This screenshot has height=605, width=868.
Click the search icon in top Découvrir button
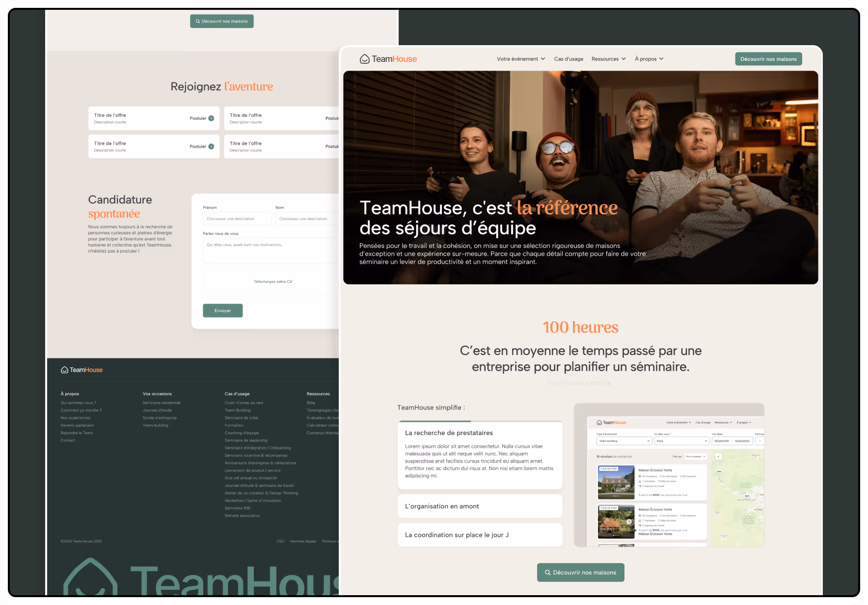click(x=198, y=21)
